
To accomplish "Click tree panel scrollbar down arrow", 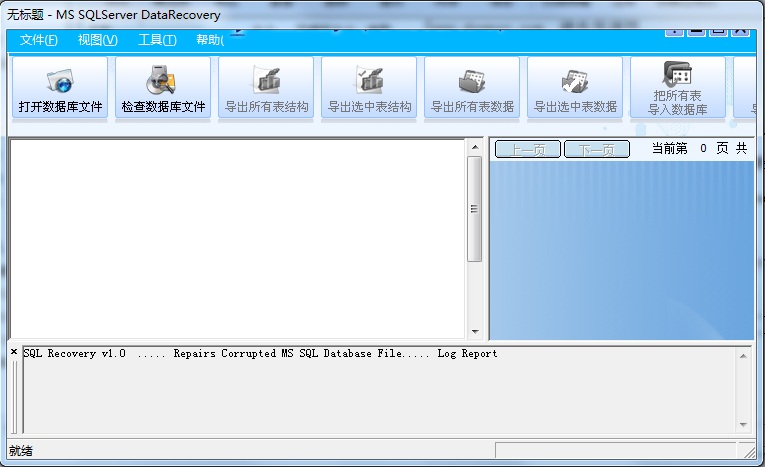I will pyautogui.click(x=475, y=331).
